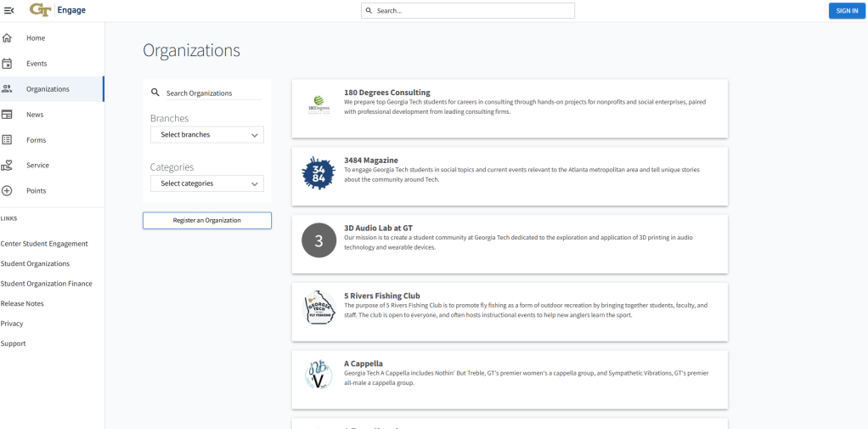Open the 3D Audio Lab at GT title
The width and height of the screenshot is (868, 429).
coord(378,228)
